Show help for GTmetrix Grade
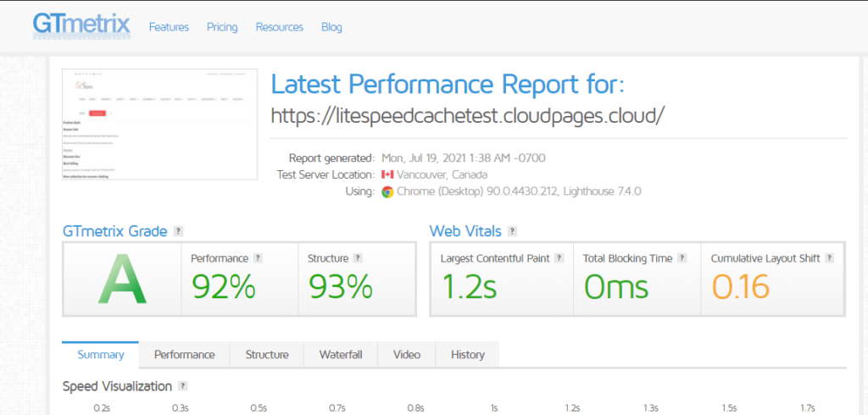Image resolution: width=868 pixels, height=415 pixels. [x=178, y=230]
